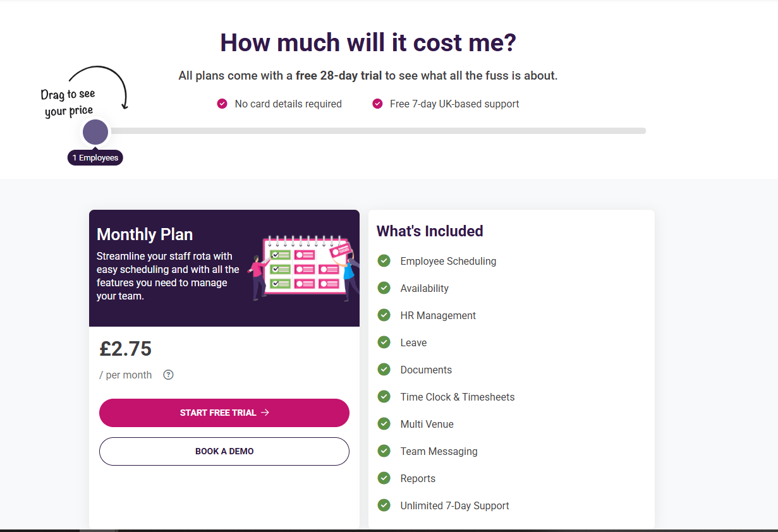Image resolution: width=778 pixels, height=532 pixels.
Task: Click the Documents green check icon
Action: coord(384,370)
